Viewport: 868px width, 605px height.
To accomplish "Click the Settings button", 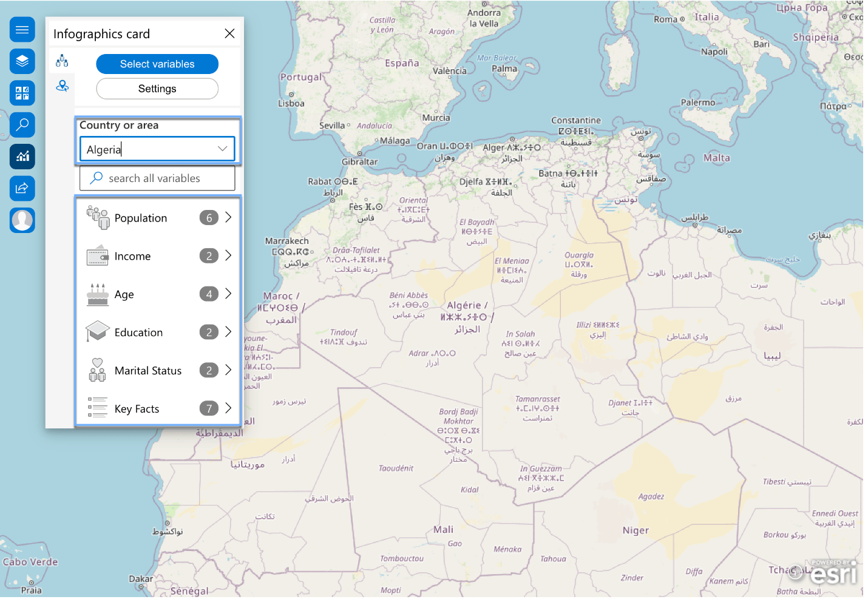I will click(157, 89).
